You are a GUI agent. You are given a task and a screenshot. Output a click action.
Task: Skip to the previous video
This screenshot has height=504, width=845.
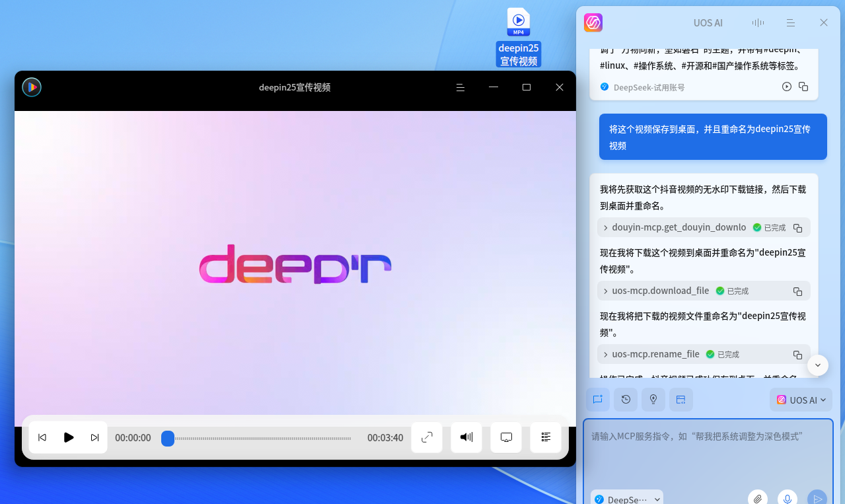[x=42, y=437]
